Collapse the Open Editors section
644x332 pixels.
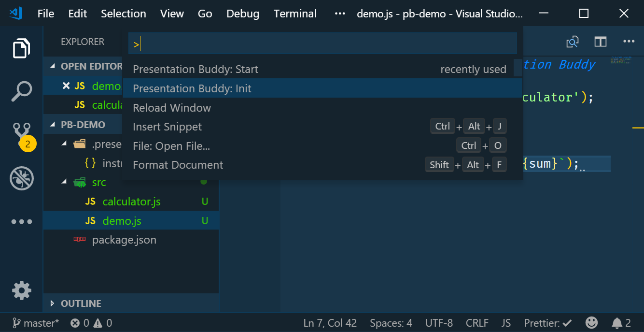pyautogui.click(x=53, y=66)
